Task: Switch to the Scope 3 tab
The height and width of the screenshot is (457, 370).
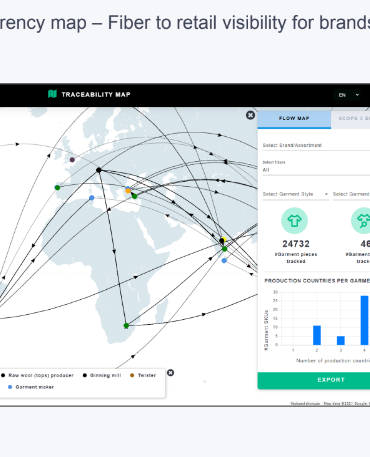Action: click(x=351, y=119)
